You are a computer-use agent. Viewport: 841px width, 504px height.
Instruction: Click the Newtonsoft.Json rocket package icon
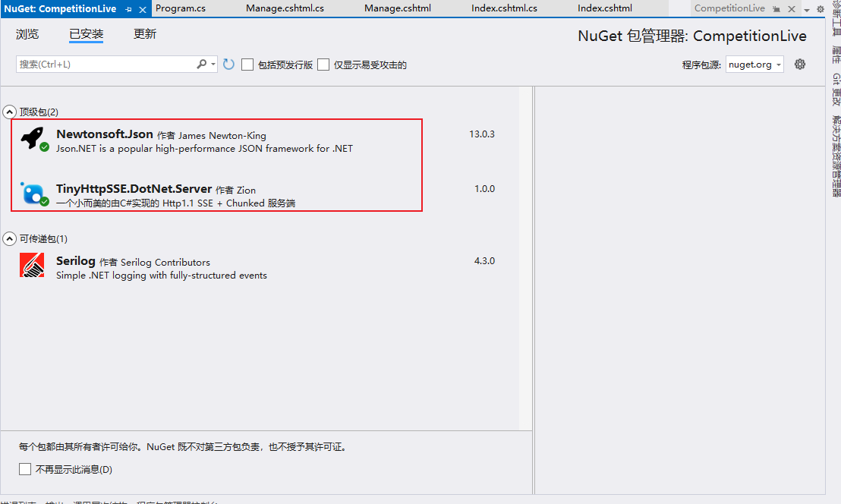point(31,138)
